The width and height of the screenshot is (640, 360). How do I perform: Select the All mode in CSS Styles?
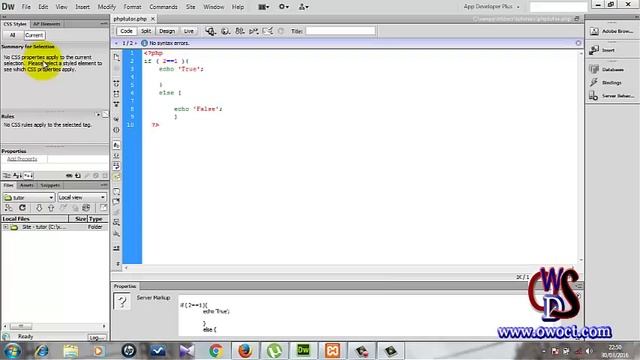coord(13,35)
